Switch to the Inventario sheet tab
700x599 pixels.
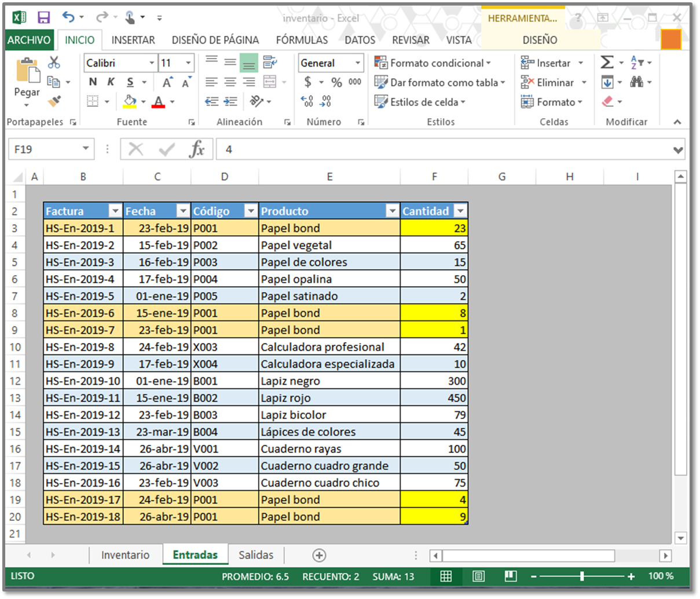125,555
